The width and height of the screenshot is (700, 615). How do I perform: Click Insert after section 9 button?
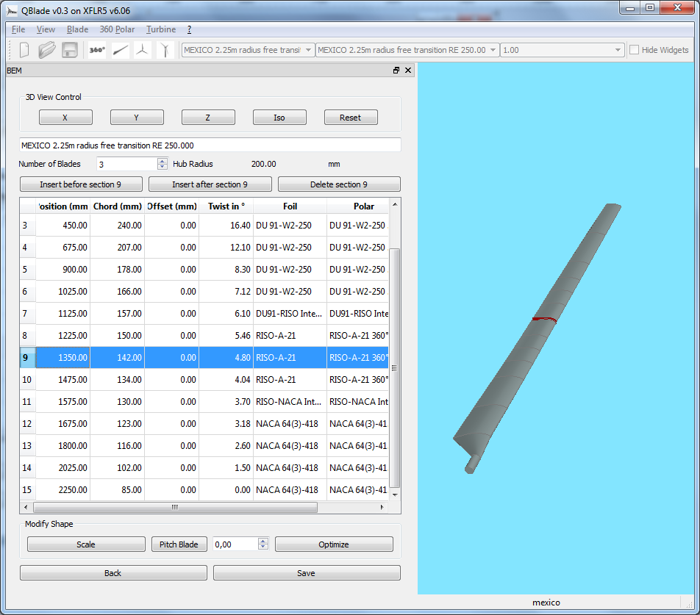(x=210, y=184)
